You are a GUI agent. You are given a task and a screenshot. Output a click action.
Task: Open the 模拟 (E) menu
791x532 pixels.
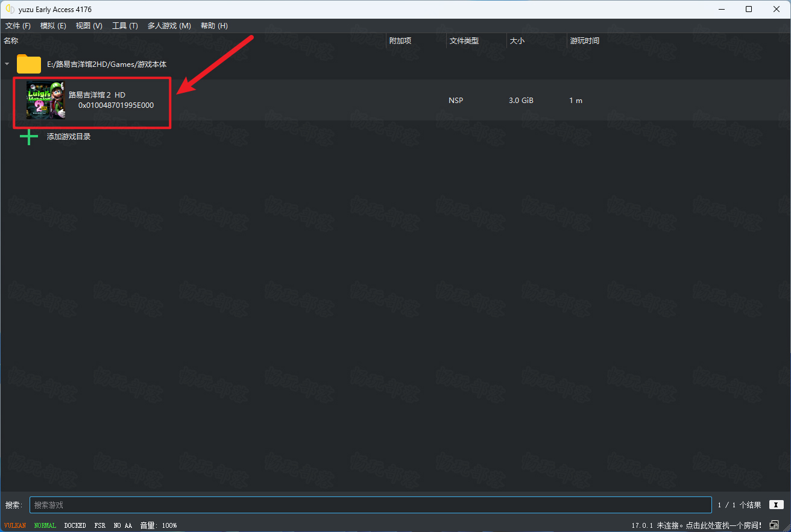point(53,26)
